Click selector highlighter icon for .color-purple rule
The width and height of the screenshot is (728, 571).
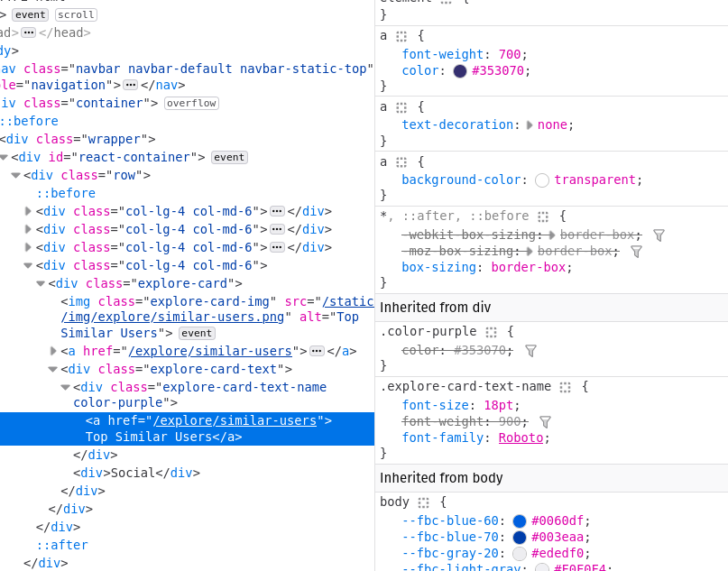(x=491, y=332)
